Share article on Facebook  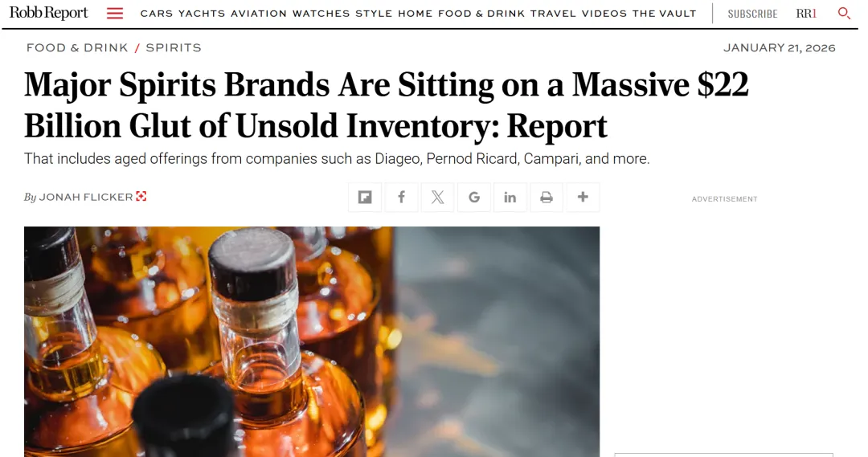(x=401, y=198)
